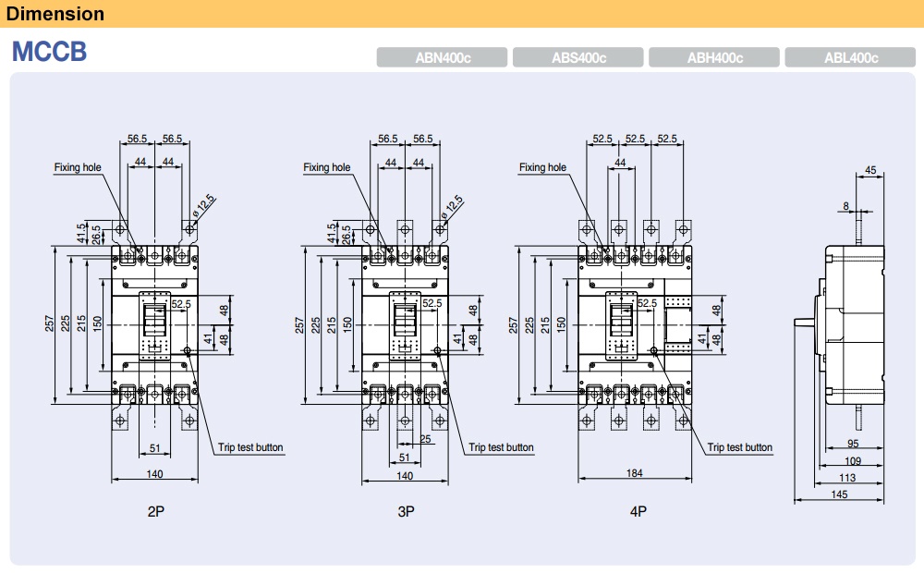Select the ABS400c model tab

pos(578,57)
